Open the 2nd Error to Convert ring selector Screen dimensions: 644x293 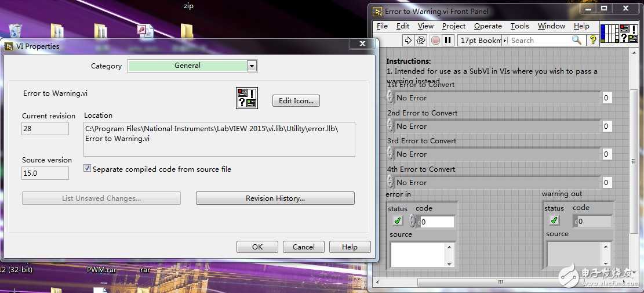[x=497, y=126]
